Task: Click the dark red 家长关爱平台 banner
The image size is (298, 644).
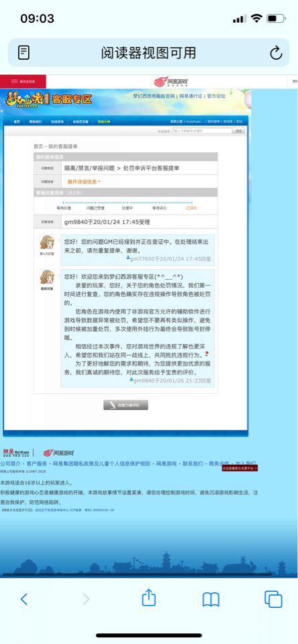Action: point(240,468)
